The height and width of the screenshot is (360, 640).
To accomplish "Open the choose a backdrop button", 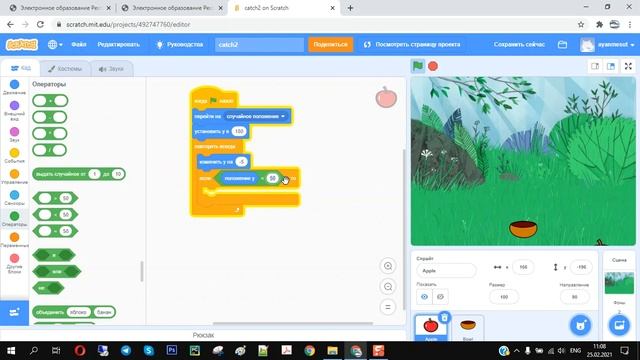I will coord(619,325).
